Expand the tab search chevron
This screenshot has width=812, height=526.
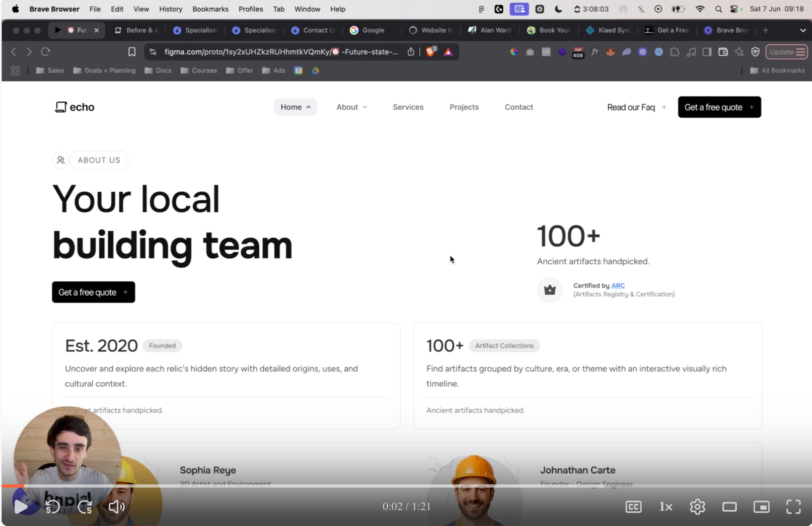(x=803, y=30)
